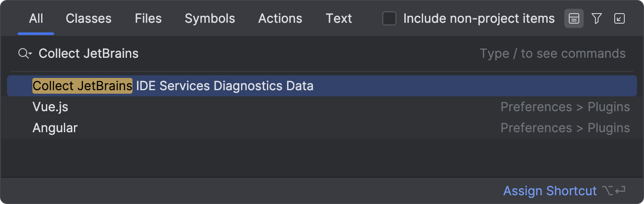
Task: Click Preferences > Plugins beside Angular
Action: (565, 128)
